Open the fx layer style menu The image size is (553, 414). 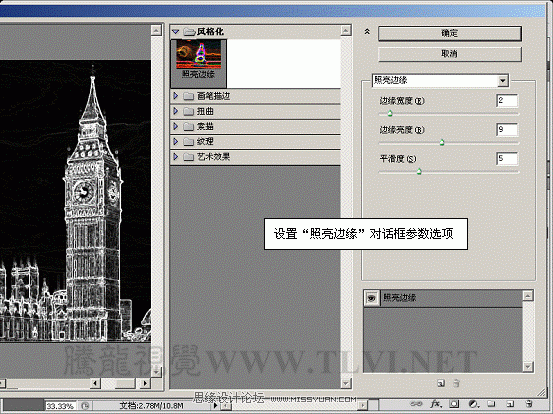click(x=436, y=404)
